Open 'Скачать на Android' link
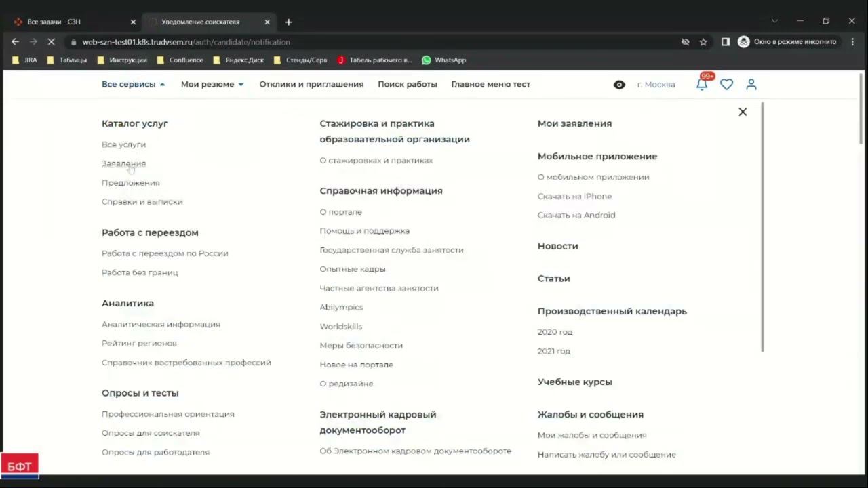This screenshot has height=488, width=868. click(576, 215)
